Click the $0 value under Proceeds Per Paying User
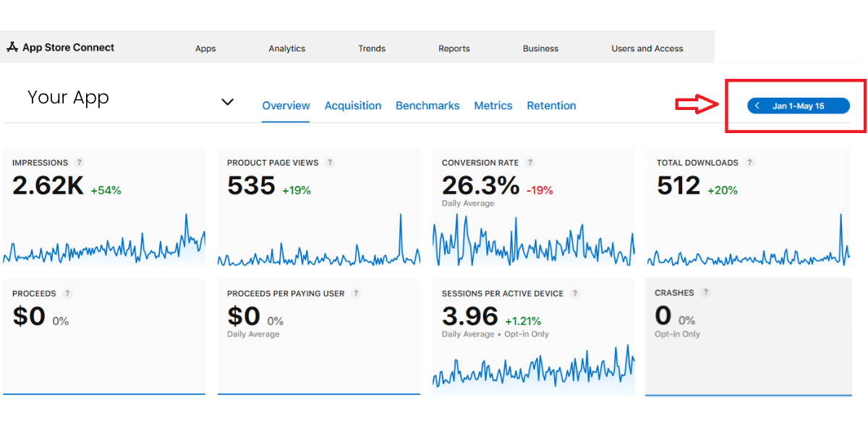 (244, 317)
